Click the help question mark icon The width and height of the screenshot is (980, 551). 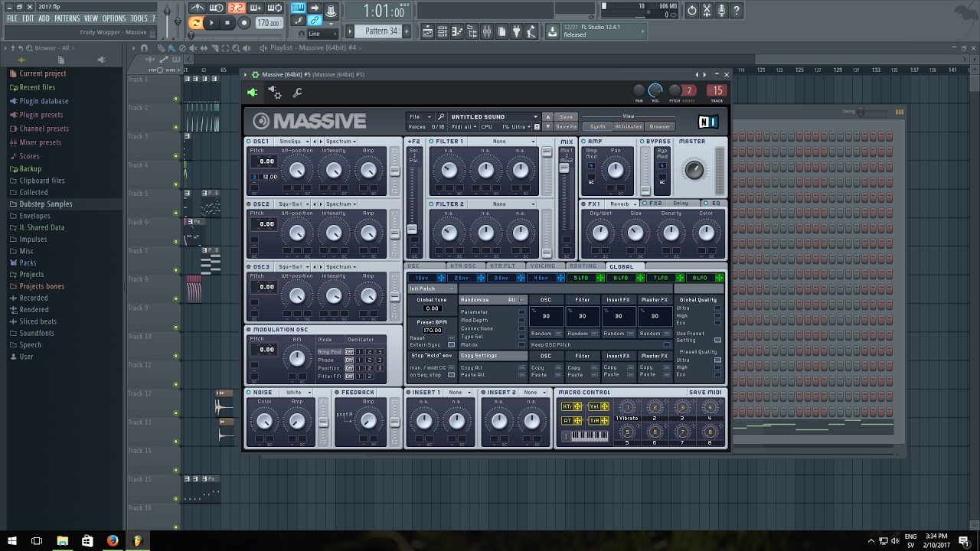click(737, 10)
